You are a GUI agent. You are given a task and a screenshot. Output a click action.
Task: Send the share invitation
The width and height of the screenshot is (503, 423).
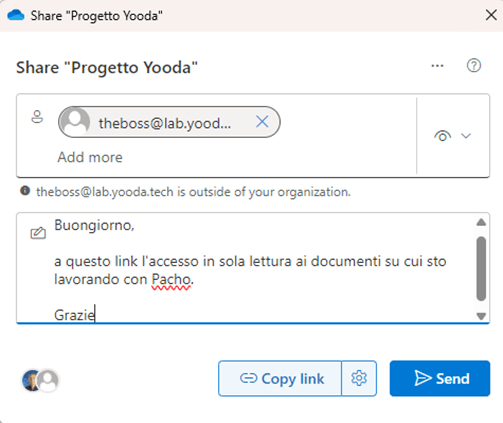click(x=440, y=378)
